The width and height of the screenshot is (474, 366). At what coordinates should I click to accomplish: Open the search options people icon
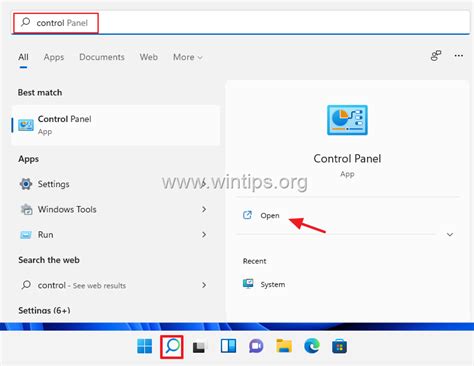click(x=436, y=56)
